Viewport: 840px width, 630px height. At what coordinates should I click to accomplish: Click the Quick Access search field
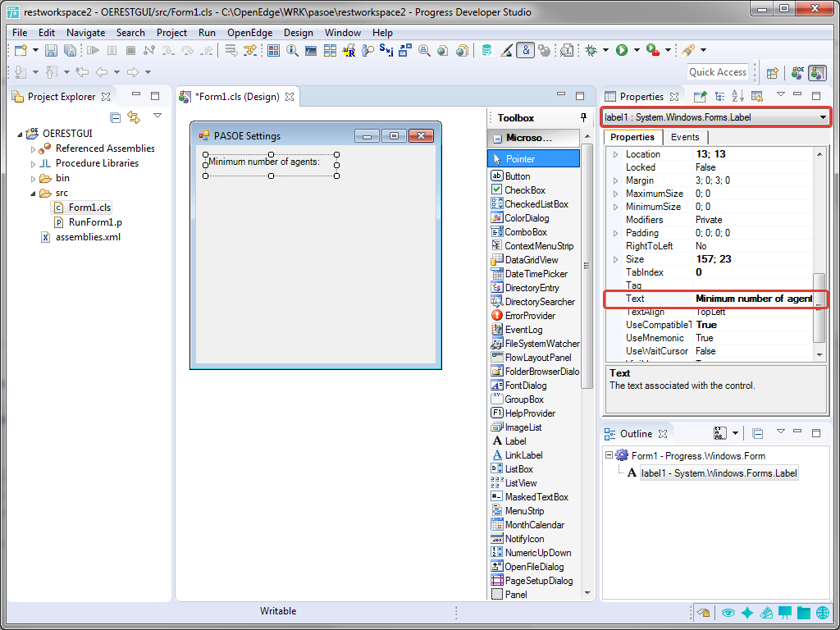coord(718,72)
